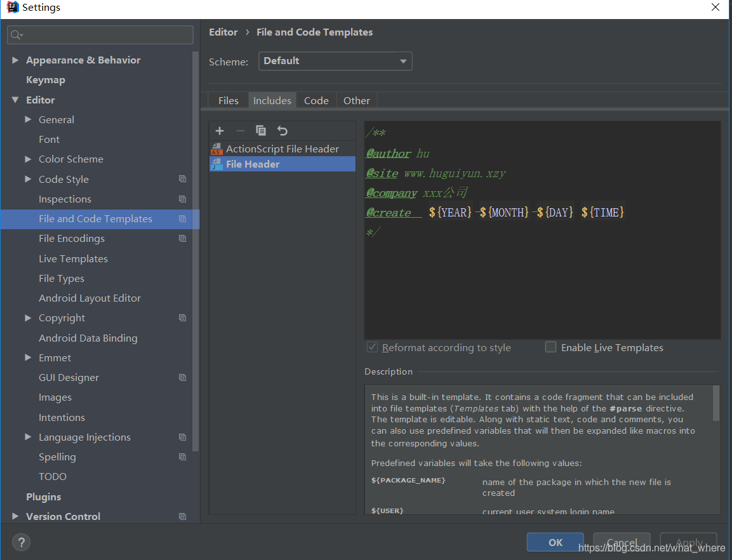Click the settings tree scrollbar

196,251
